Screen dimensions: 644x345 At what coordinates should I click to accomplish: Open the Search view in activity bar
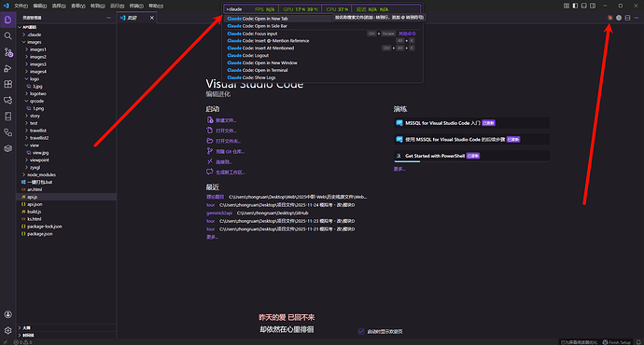click(7, 36)
